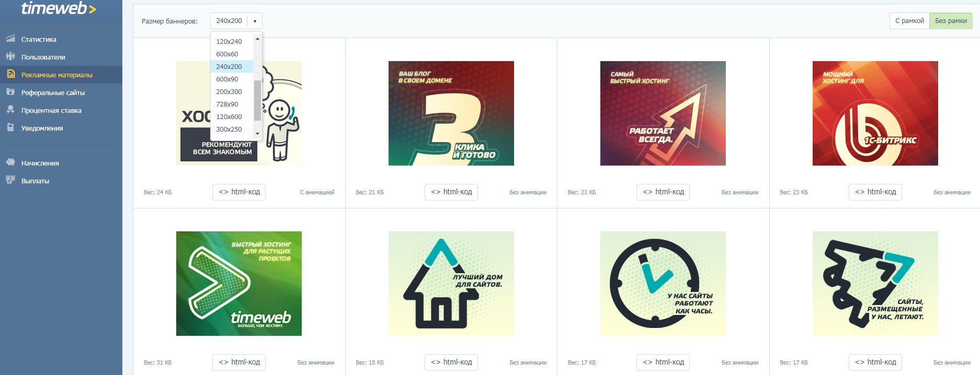Get html-код for the 1С-Битрикс banner
Viewport: 980px width, 375px height.
coord(875,192)
